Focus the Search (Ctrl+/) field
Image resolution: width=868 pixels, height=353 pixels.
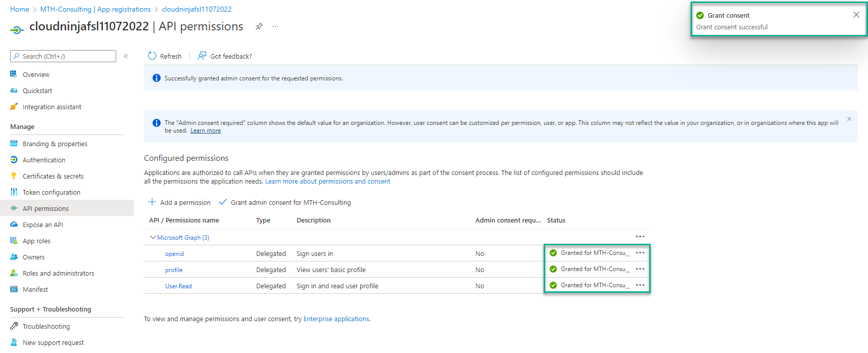coord(63,56)
